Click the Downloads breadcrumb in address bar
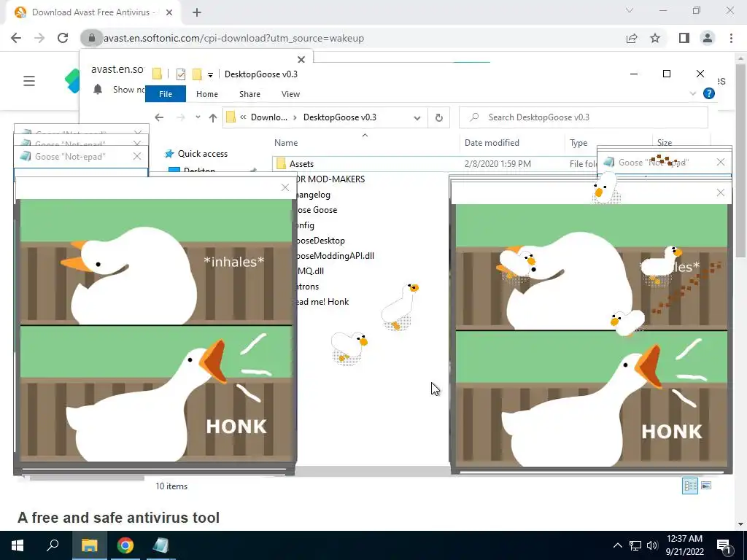The width and height of the screenshot is (747, 560). tap(269, 117)
